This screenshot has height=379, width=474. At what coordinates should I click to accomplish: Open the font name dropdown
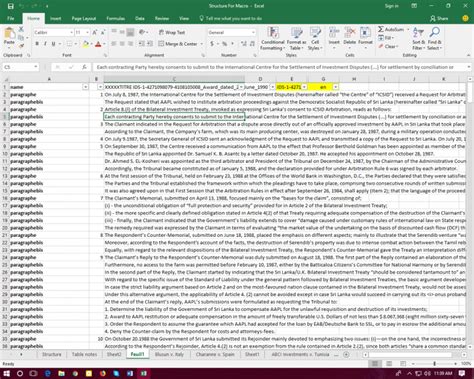click(x=71, y=32)
